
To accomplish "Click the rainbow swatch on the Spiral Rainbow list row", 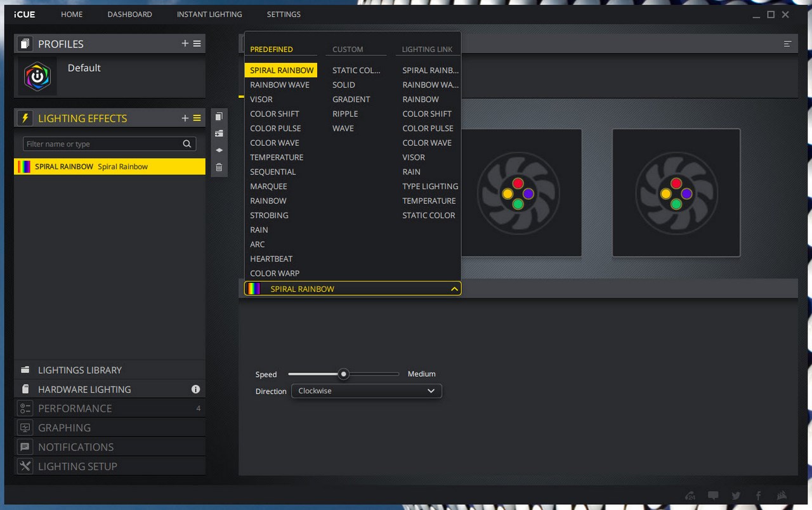I will click(25, 167).
